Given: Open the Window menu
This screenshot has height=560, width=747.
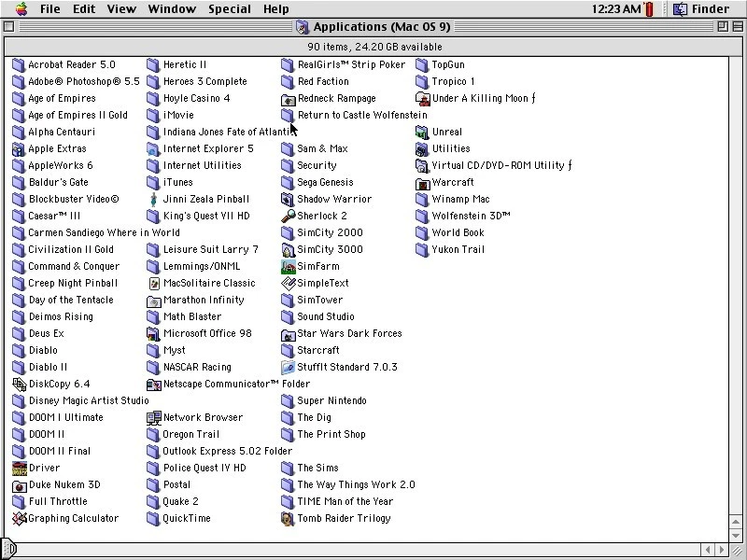Looking at the screenshot, I should coord(172,8).
